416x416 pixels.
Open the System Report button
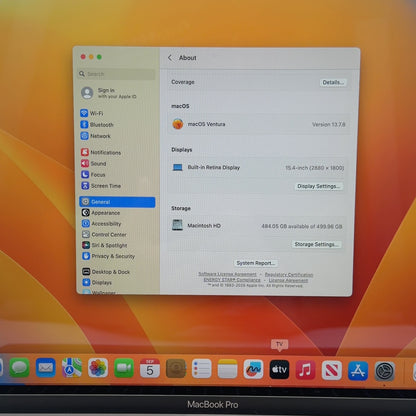[x=256, y=263]
